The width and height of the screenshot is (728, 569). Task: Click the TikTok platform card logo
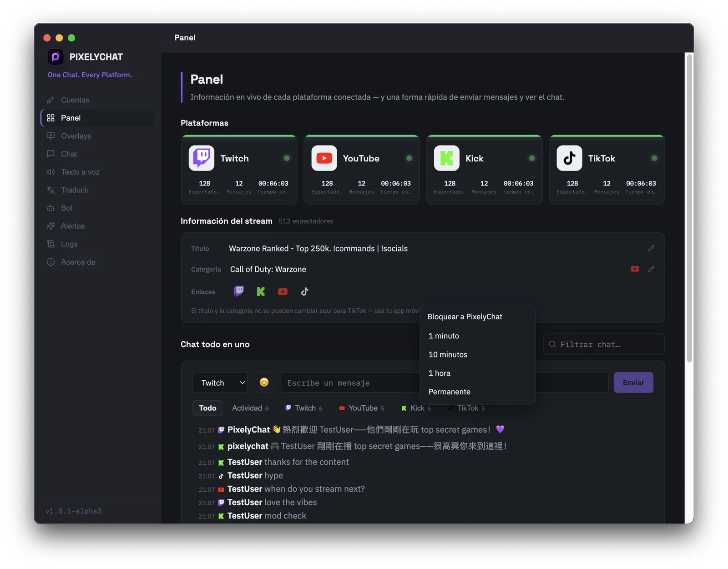click(x=569, y=158)
